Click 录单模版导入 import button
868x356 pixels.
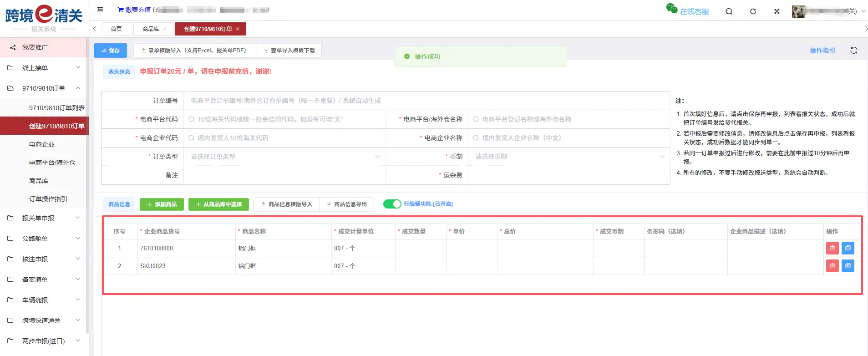pyautogui.click(x=195, y=51)
